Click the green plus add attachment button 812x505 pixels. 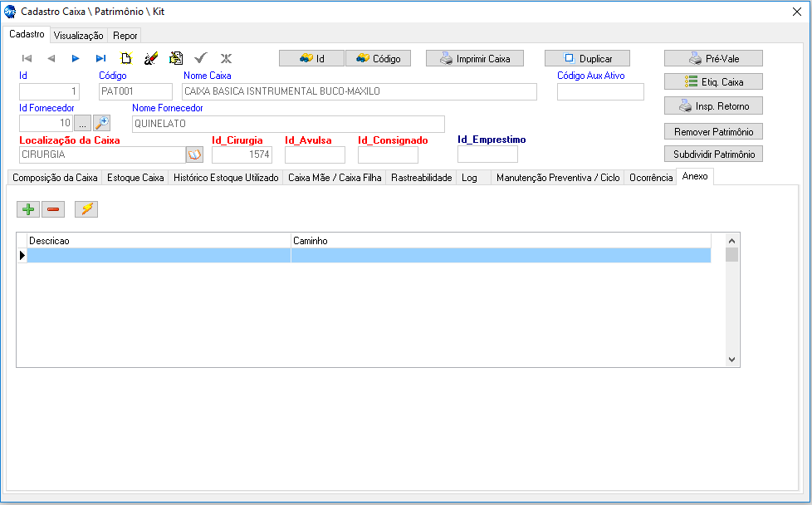coord(29,209)
